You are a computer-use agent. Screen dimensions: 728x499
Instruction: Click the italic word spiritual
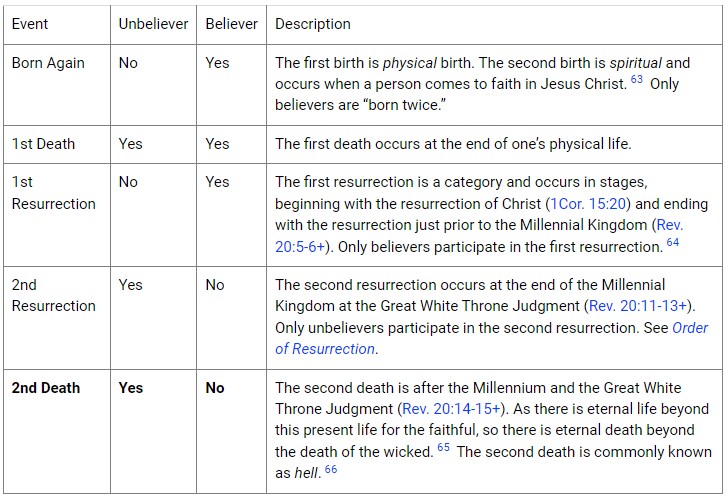click(636, 63)
